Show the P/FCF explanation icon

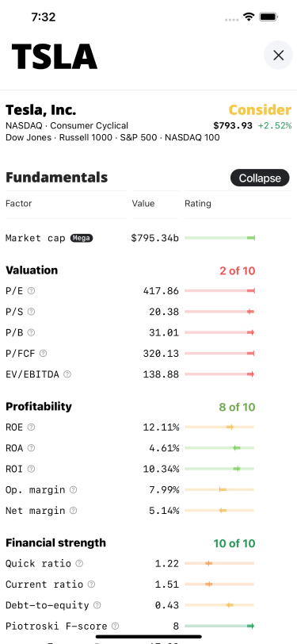(x=43, y=353)
